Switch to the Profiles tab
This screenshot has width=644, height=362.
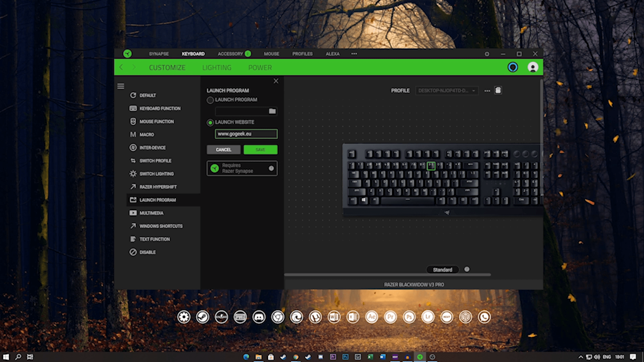pyautogui.click(x=302, y=54)
